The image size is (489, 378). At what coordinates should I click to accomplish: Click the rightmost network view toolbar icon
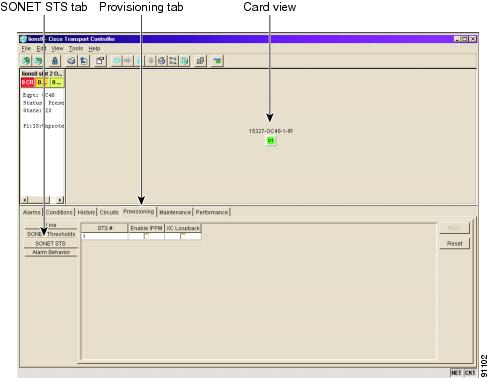pyautogui.click(x=217, y=61)
